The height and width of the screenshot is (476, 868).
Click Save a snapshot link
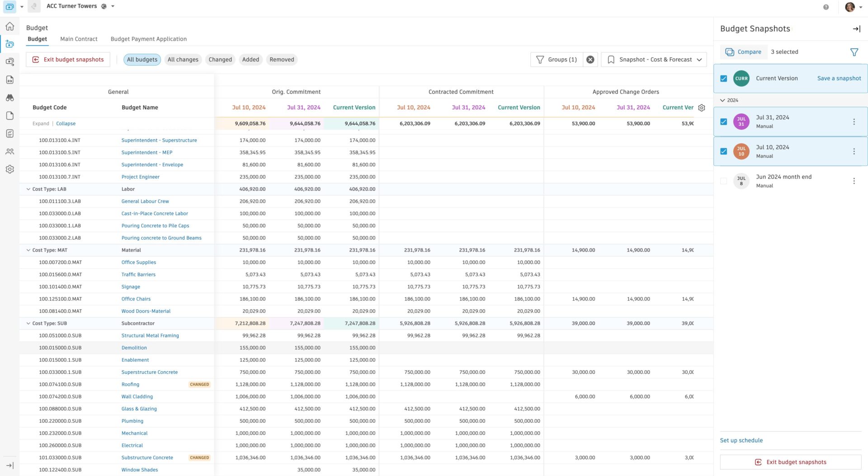click(839, 78)
